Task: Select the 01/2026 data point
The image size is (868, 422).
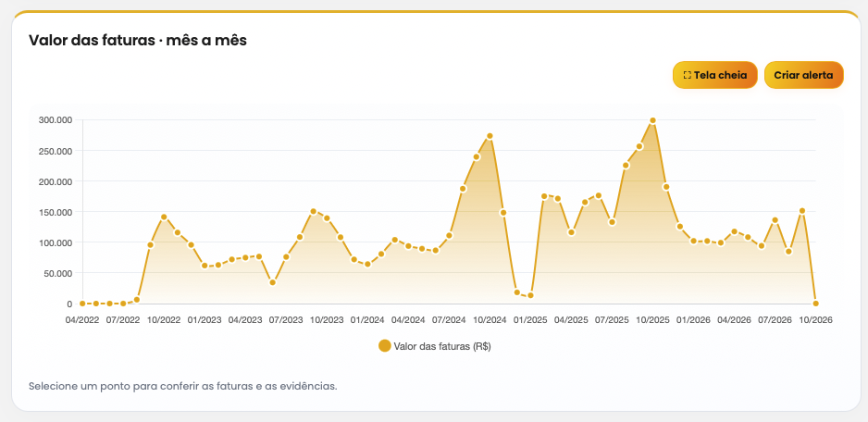Action: [x=693, y=241]
